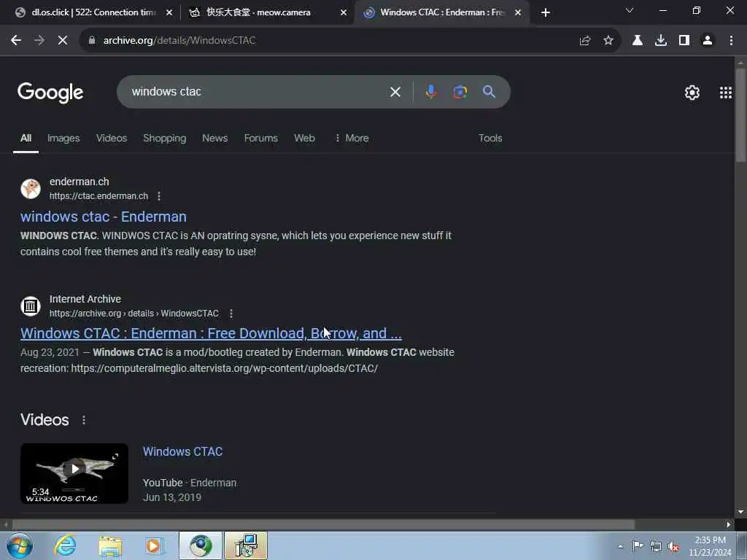747x560 pixels.
Task: Search by image with Google Lens icon
Action: tap(460, 91)
